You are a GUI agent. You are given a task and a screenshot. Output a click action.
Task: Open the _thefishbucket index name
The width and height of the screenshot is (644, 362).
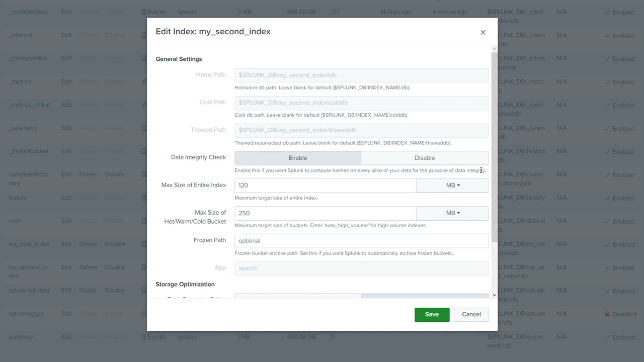pos(28,151)
